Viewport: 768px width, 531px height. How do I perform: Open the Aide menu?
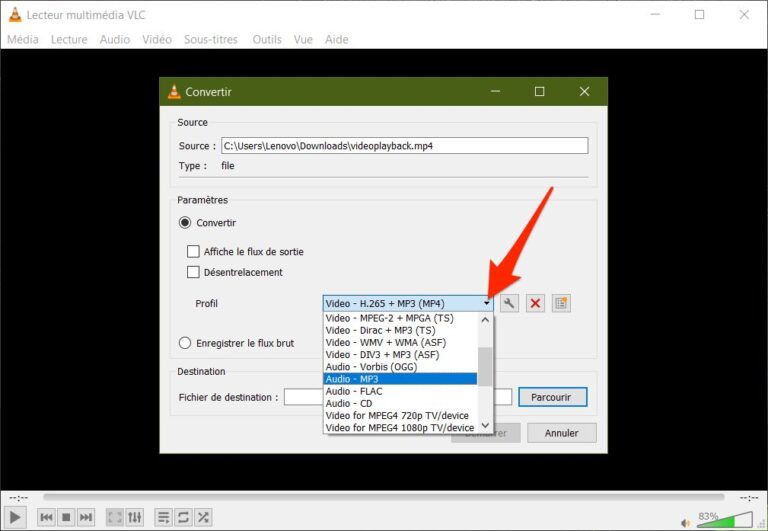(336, 40)
